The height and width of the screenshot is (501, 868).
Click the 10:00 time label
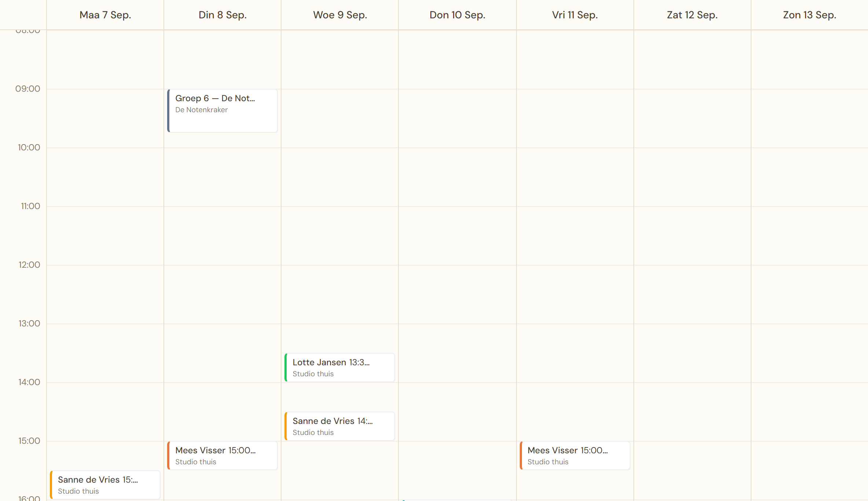[x=29, y=147]
